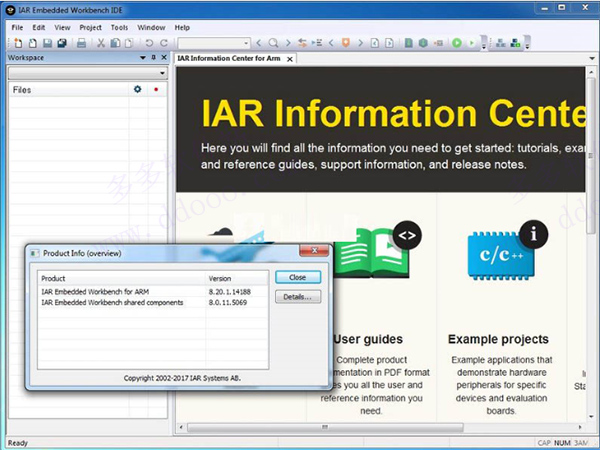
Task: Pin the Workspace panel
Action: 153,57
